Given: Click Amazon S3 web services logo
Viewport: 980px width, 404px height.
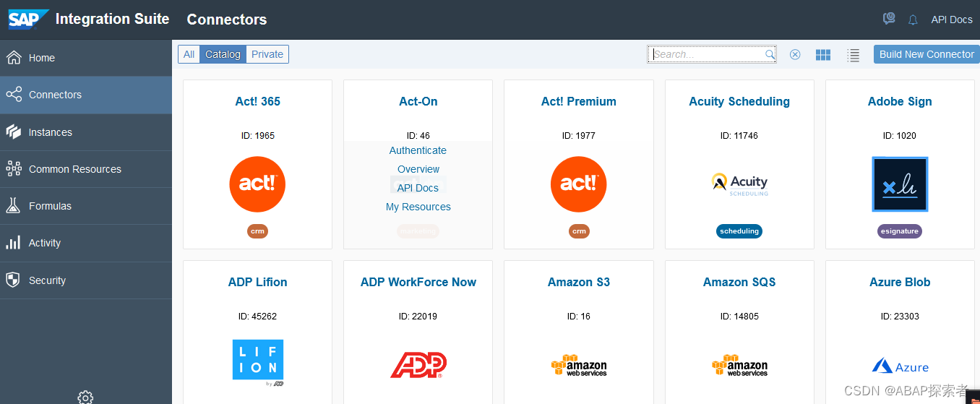Looking at the screenshot, I should pos(579,366).
